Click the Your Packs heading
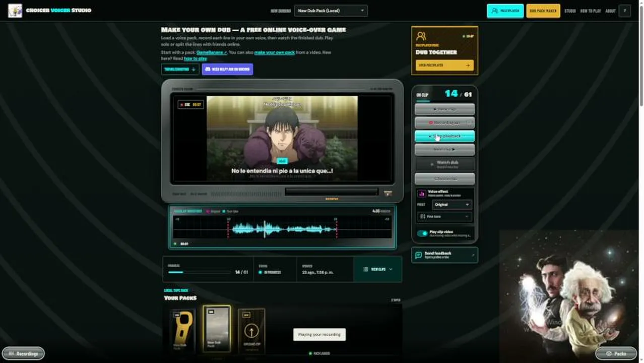The height and width of the screenshot is (363, 644). [x=180, y=298]
